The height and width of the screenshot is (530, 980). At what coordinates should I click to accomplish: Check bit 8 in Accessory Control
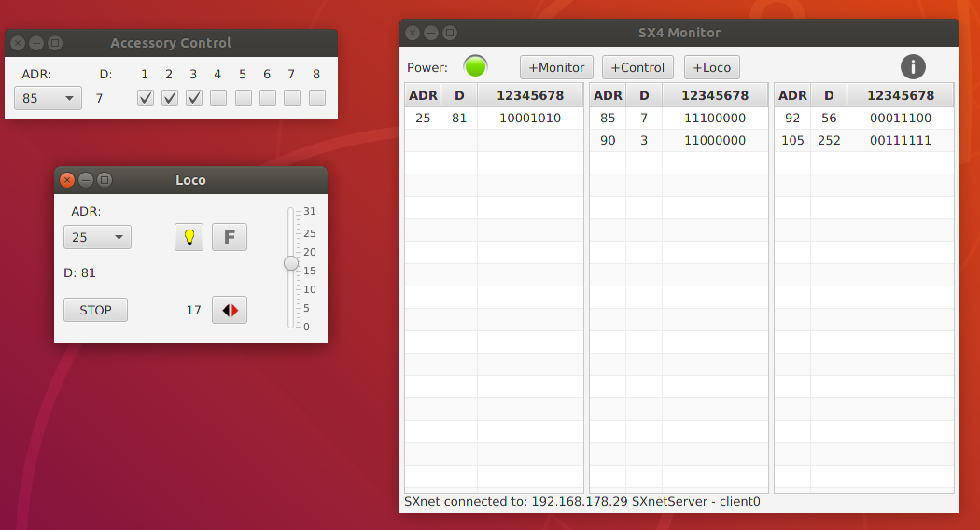click(x=317, y=97)
